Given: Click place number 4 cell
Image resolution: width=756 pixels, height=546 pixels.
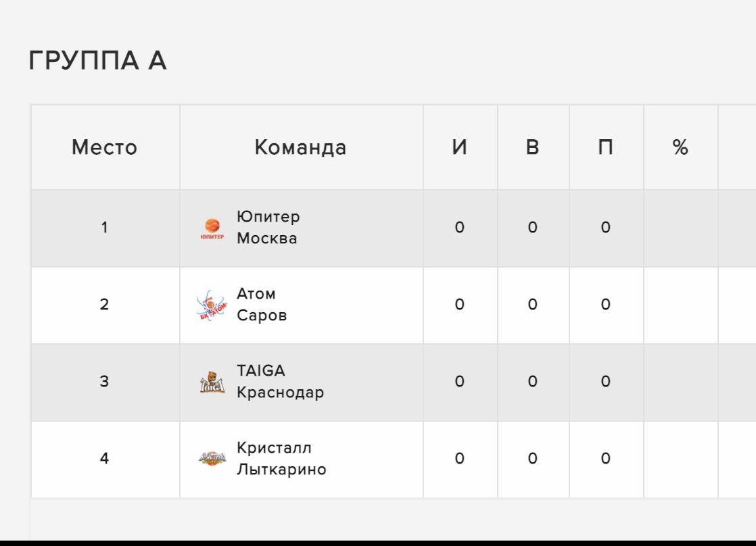Looking at the screenshot, I should pyautogui.click(x=105, y=459).
